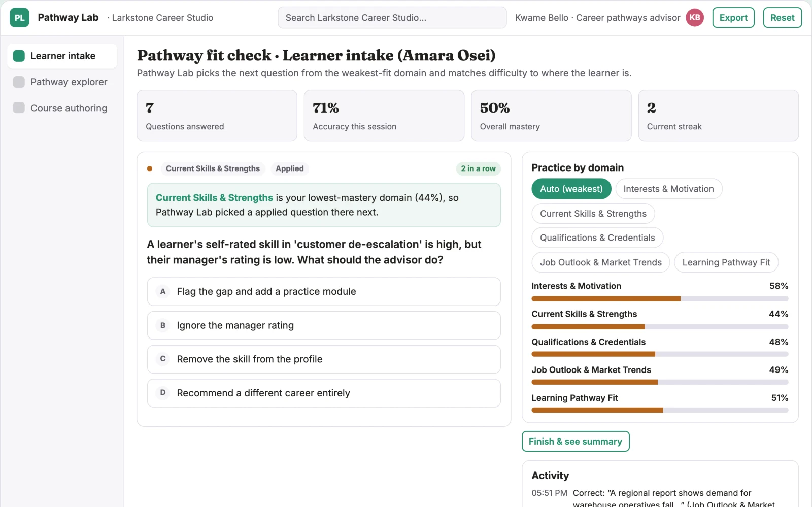Open Course authoring in the sidebar
The width and height of the screenshot is (812, 507).
(x=62, y=108)
